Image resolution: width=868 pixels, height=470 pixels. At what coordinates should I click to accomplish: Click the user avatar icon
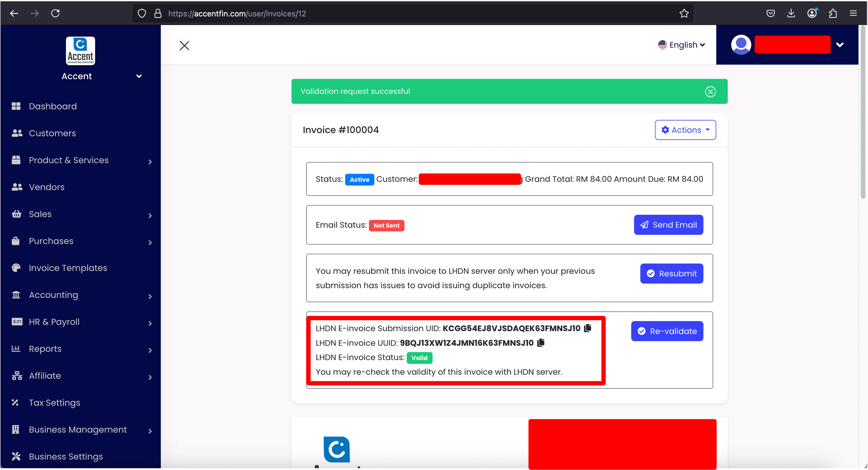click(x=741, y=44)
